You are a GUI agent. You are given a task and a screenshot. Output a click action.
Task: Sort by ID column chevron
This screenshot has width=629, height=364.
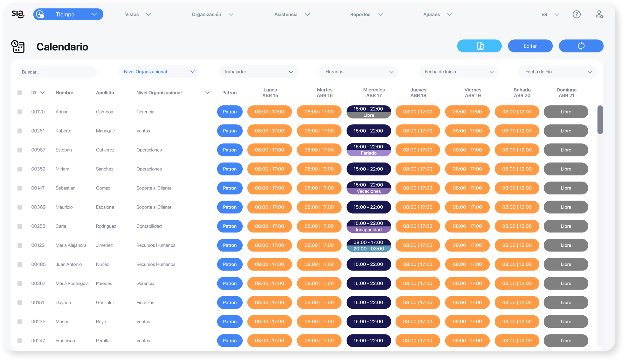coord(43,93)
